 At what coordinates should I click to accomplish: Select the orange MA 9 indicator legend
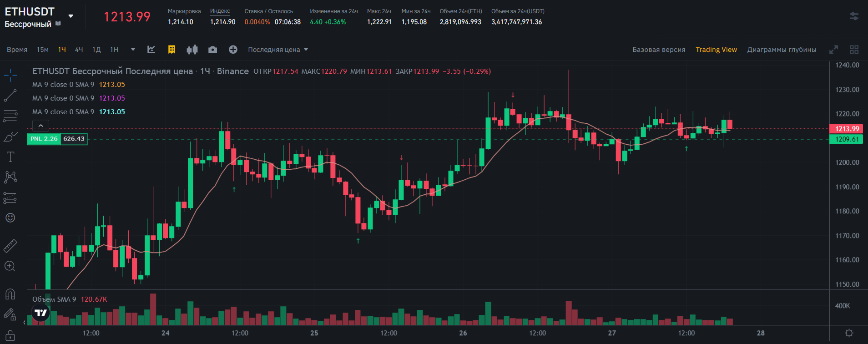pyautogui.click(x=79, y=85)
